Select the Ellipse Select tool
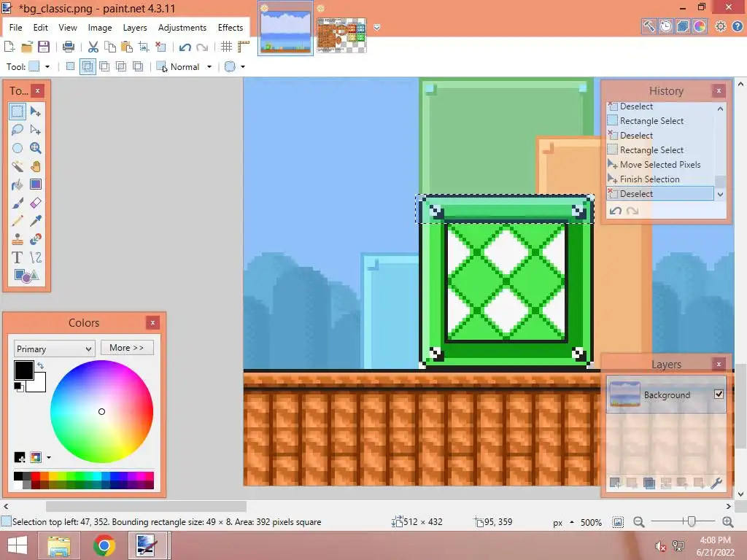This screenshot has width=747, height=560. click(18, 148)
